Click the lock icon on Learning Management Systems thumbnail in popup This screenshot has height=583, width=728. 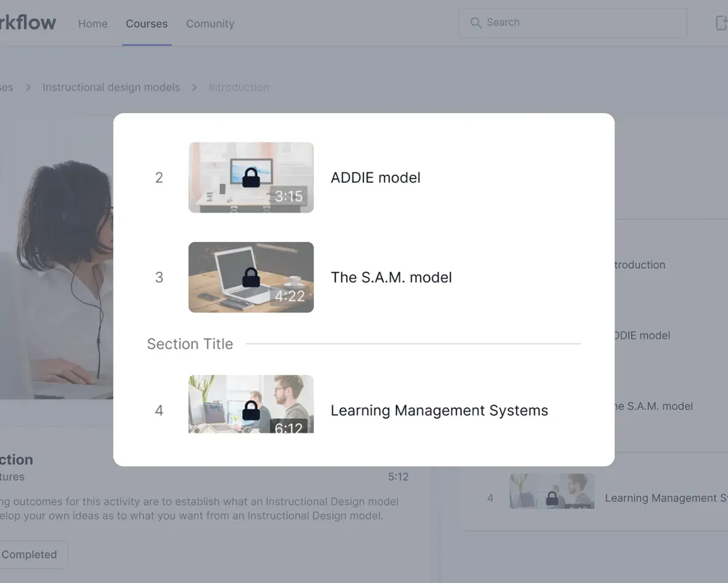click(251, 410)
